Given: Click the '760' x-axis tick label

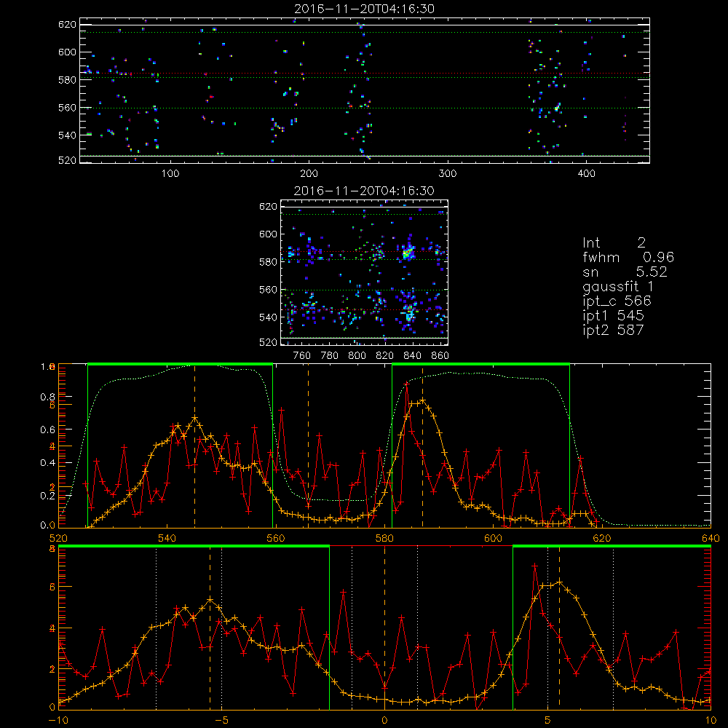Looking at the screenshot, I should pos(302,356).
